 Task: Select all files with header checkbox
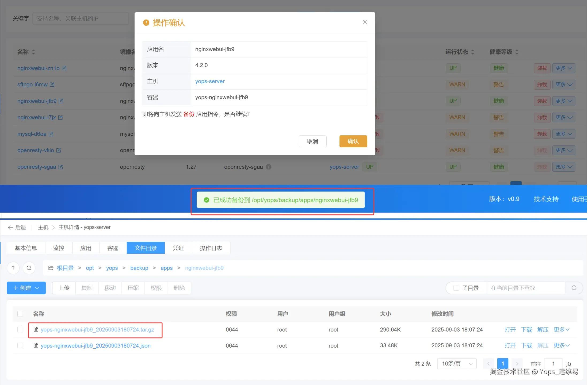[x=20, y=314]
